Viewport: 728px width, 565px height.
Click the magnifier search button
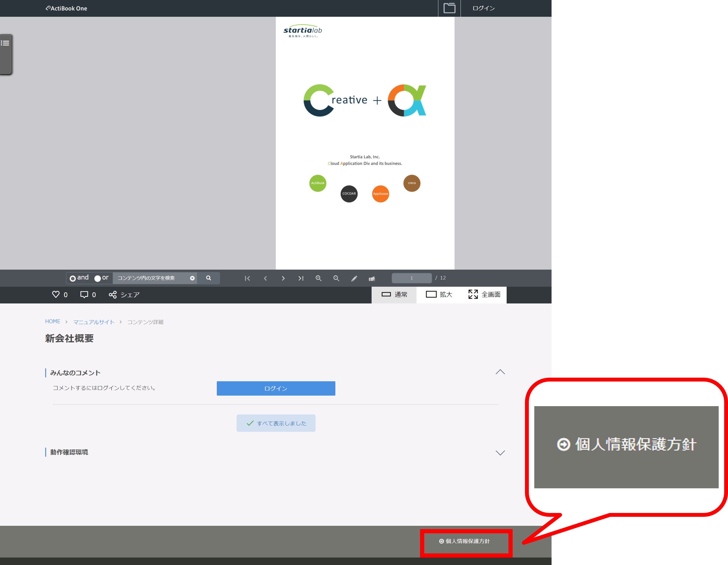pos(209,278)
